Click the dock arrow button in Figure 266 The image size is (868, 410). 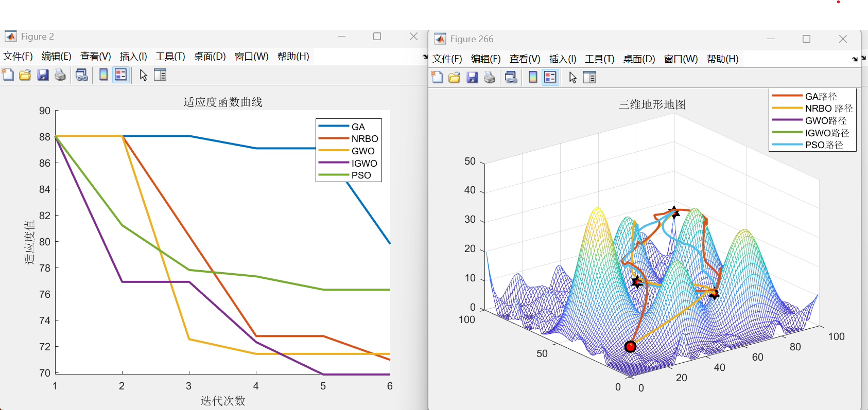[855, 59]
